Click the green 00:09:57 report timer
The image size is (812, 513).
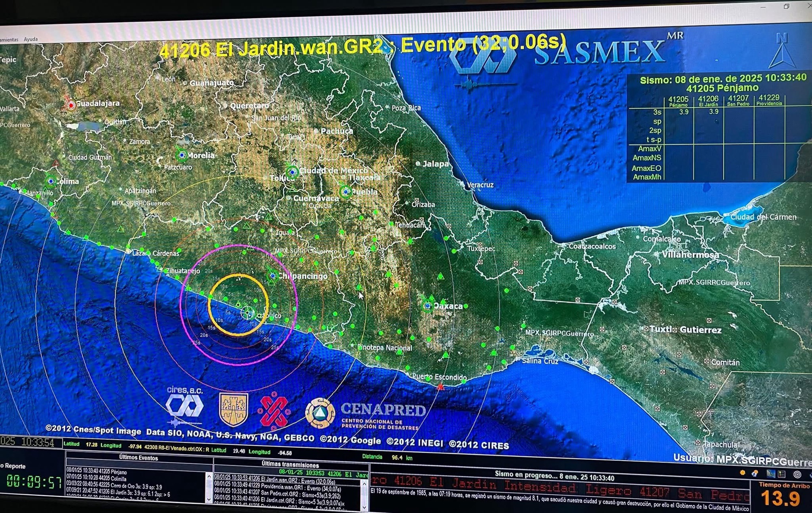coord(34,482)
